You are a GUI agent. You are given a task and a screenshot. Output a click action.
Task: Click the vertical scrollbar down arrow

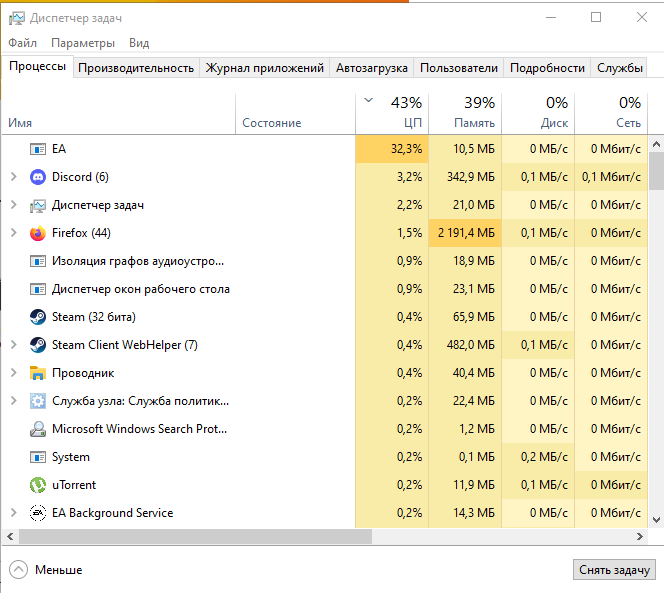[656, 520]
